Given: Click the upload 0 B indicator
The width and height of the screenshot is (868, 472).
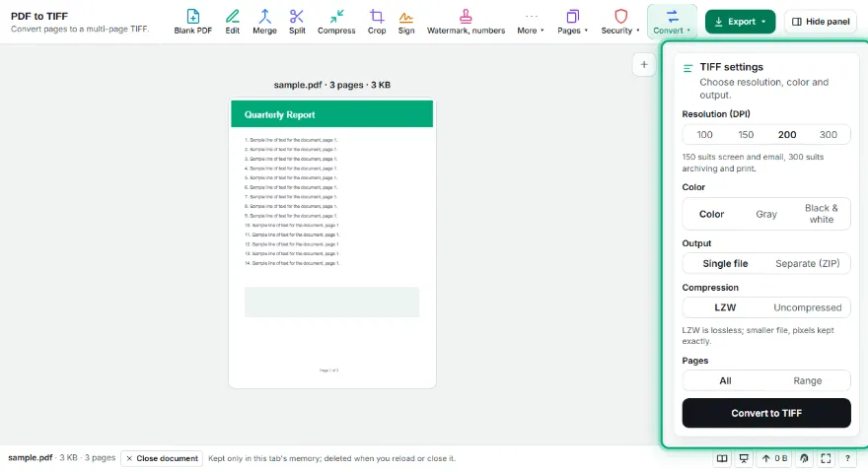Looking at the screenshot, I should click(774, 458).
